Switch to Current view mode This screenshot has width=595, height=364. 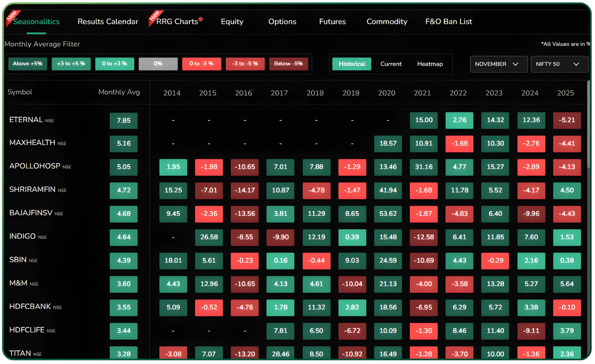391,64
